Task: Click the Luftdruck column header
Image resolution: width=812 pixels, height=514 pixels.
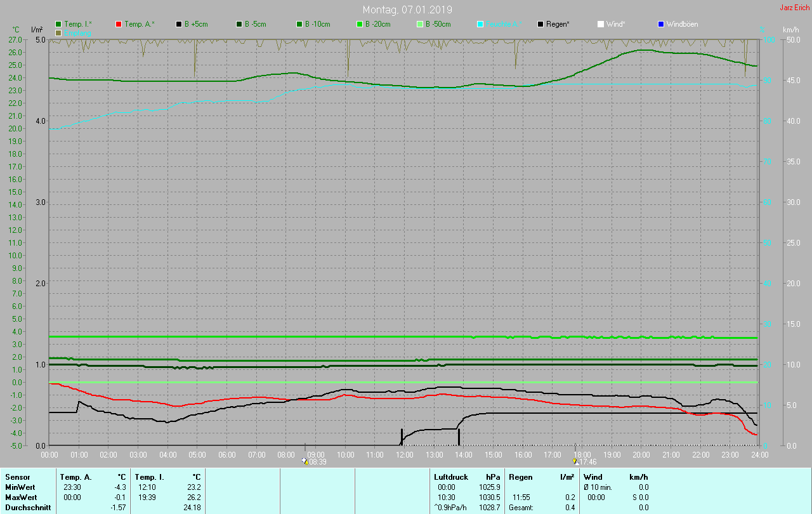Action: coord(450,477)
